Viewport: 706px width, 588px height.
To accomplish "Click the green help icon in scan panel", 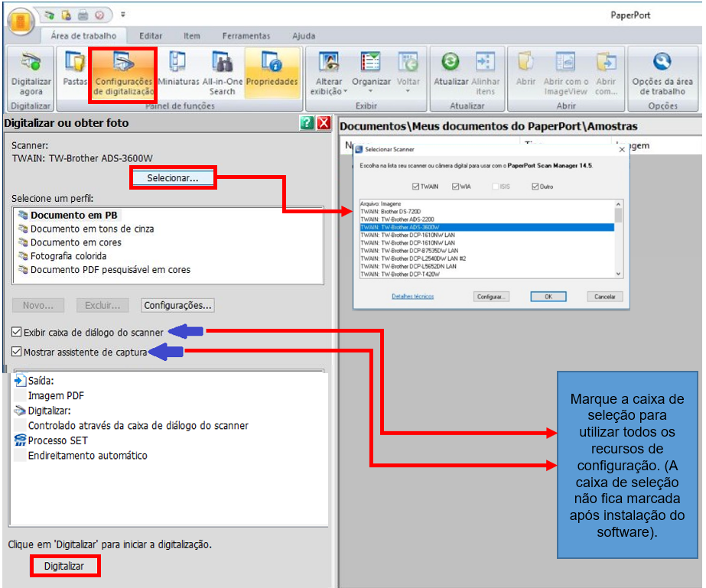I will pos(307,122).
